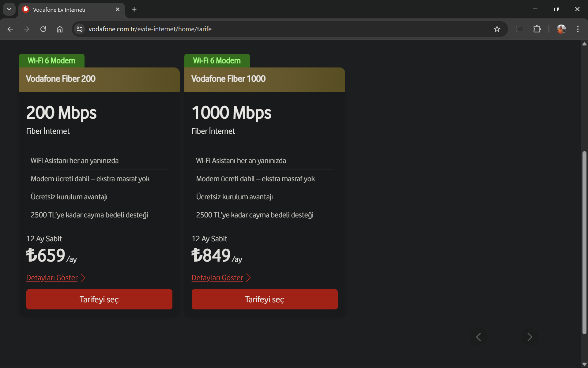Click '12 Ay Sabit' label in Fiber 200 card
The width and height of the screenshot is (588, 368).
point(44,239)
